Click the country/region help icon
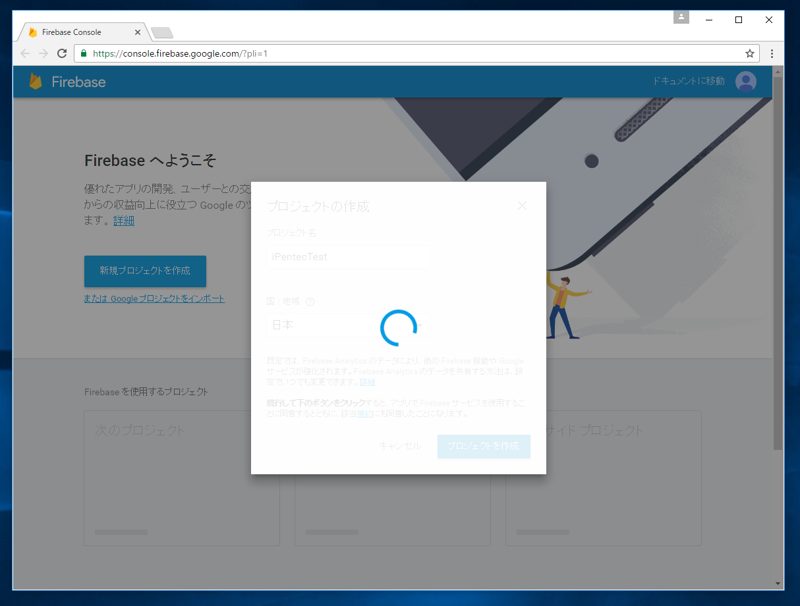This screenshot has width=800, height=606. pyautogui.click(x=310, y=301)
